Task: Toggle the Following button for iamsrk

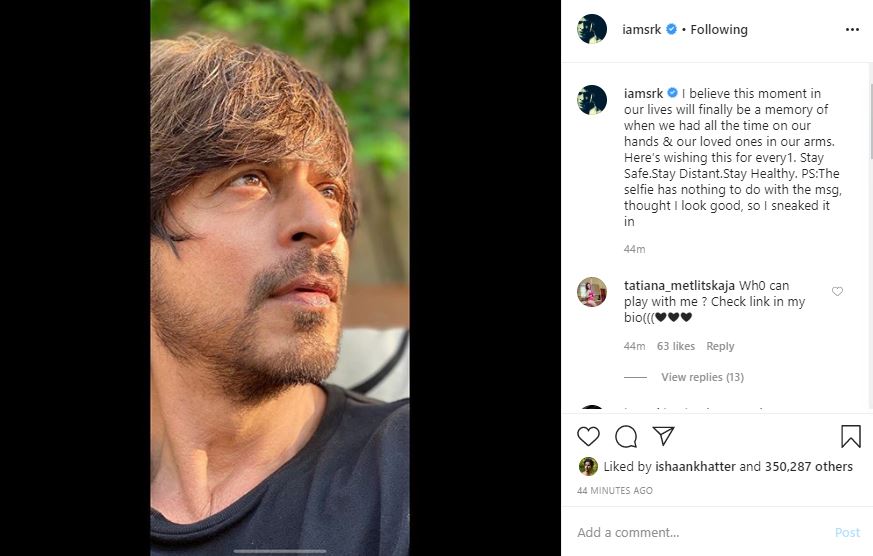Action: click(719, 30)
